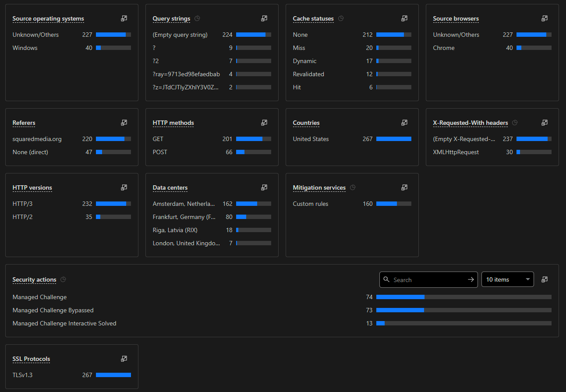566x392 pixels.
Task: Open the 10 items dropdown
Action: click(508, 279)
